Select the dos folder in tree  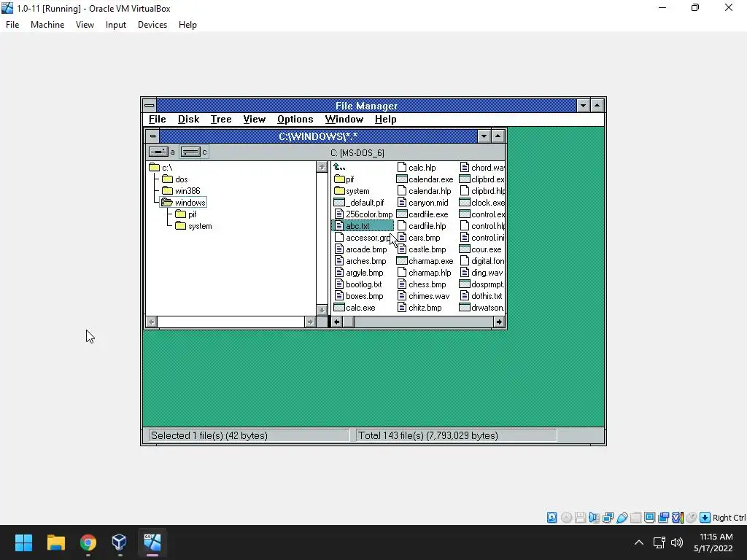point(175,179)
